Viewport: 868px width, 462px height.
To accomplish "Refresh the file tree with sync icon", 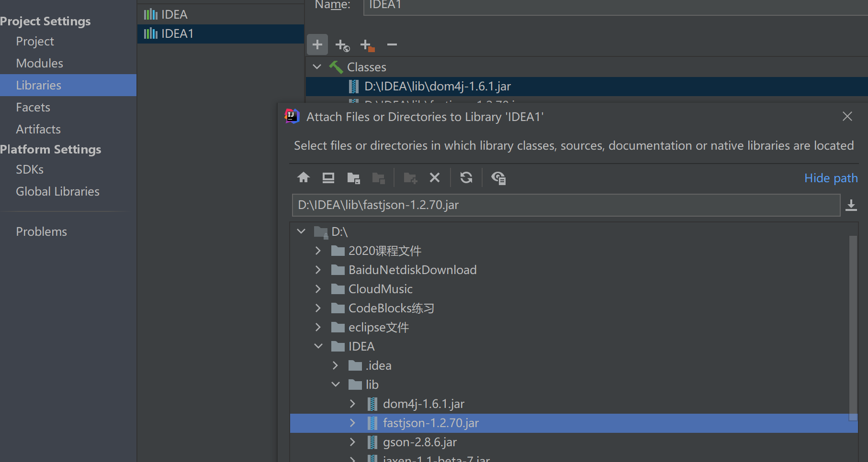I will (x=466, y=177).
